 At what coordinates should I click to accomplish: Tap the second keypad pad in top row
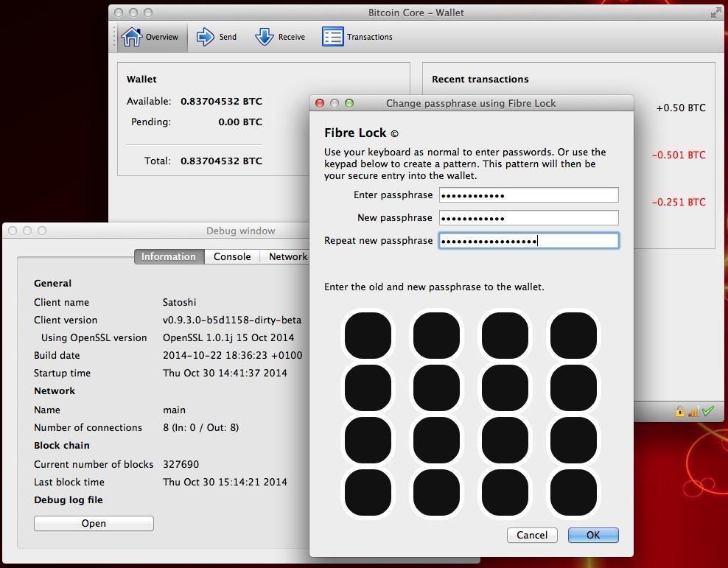point(436,335)
